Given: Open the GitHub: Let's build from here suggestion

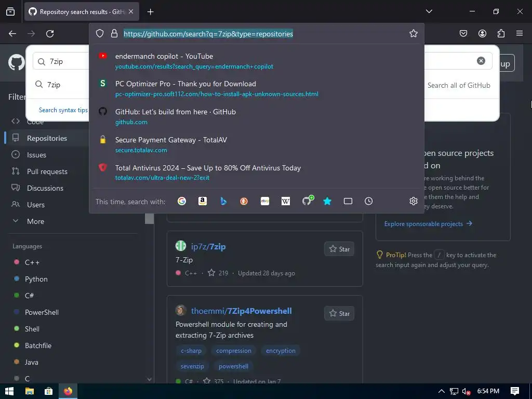Looking at the screenshot, I should pos(257,116).
